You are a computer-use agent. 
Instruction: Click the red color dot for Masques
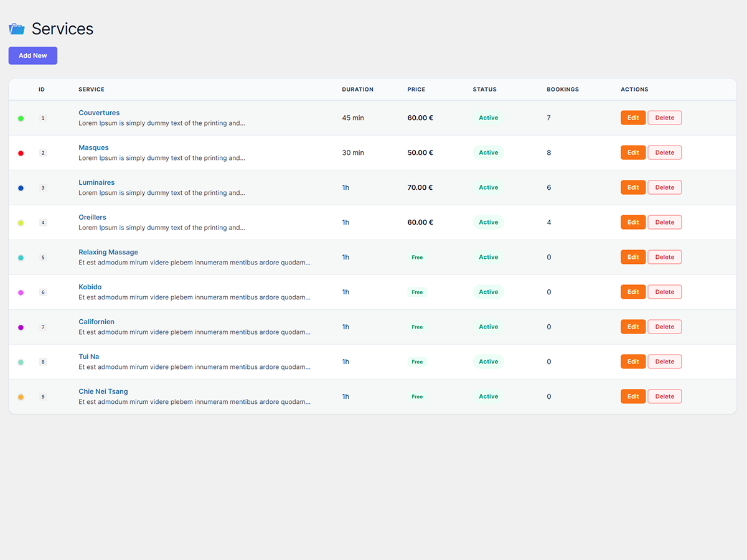point(21,153)
